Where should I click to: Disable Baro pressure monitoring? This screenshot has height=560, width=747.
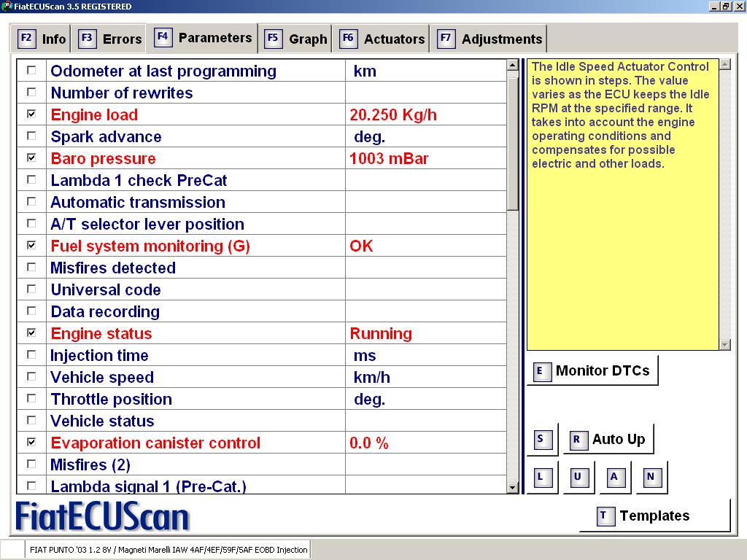pyautogui.click(x=31, y=158)
